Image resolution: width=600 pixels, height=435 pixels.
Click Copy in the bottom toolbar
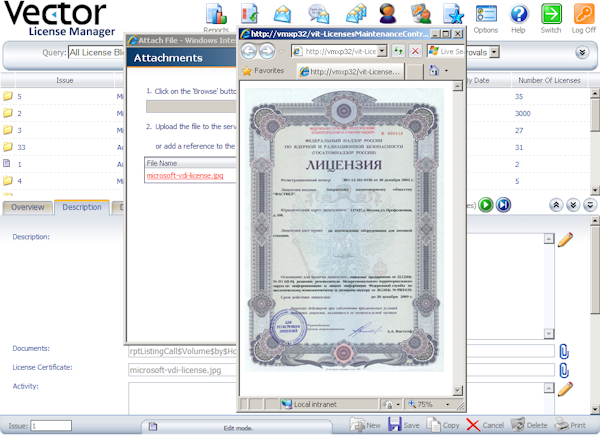443,425
